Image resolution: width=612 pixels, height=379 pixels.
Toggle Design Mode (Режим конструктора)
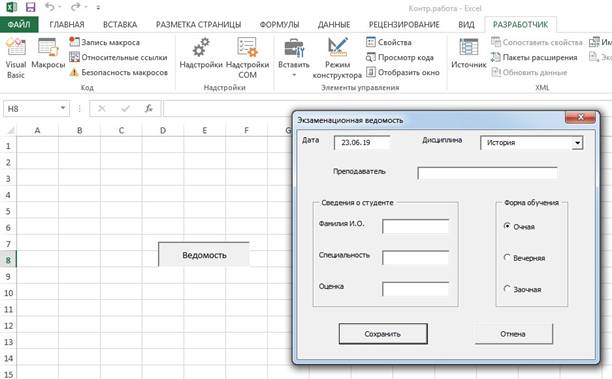tap(337, 58)
